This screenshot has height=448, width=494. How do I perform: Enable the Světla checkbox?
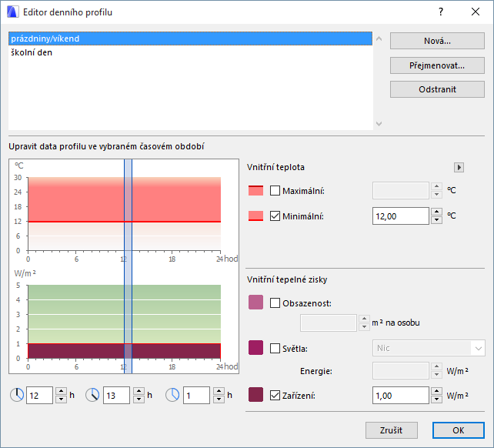click(275, 349)
